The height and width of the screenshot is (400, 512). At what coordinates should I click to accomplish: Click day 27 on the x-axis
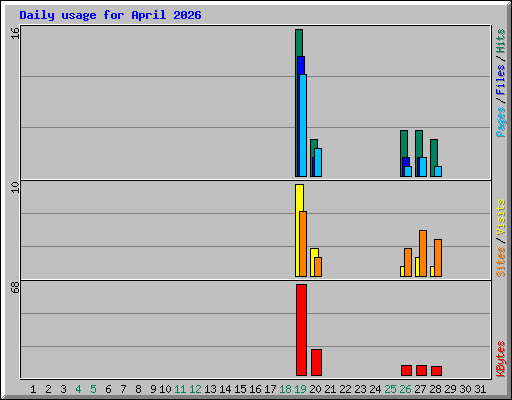420,389
